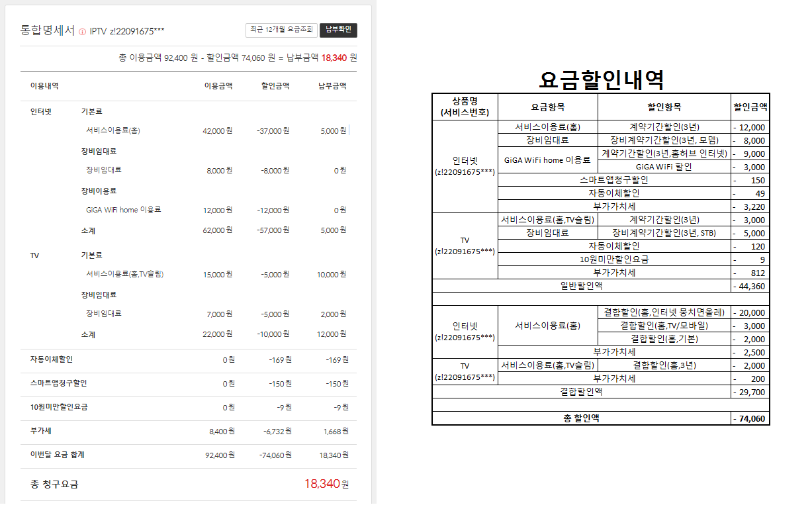This screenshot has width=812, height=509.
Task: Click the info icon beside 통합명세서
Action: point(82,31)
